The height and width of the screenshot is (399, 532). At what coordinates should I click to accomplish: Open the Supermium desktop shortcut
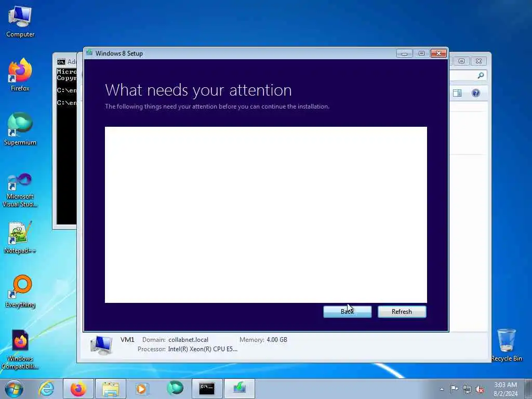20,129
